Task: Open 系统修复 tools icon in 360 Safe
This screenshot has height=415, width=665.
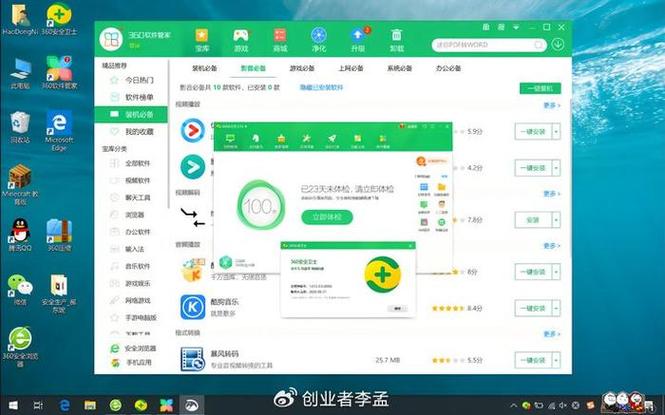Action: pyautogui.click(x=307, y=141)
